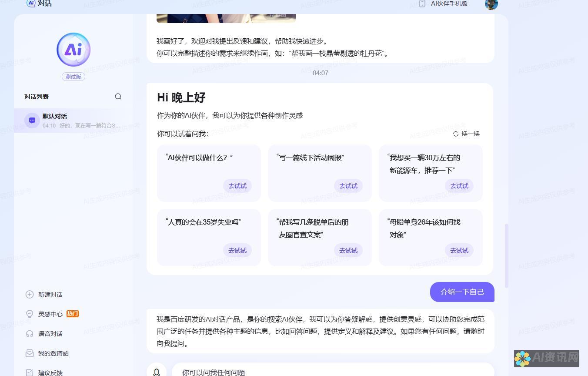Screen dimensions: 588x376
Task: Click the invitation letter envelope icon
Action: point(30,353)
